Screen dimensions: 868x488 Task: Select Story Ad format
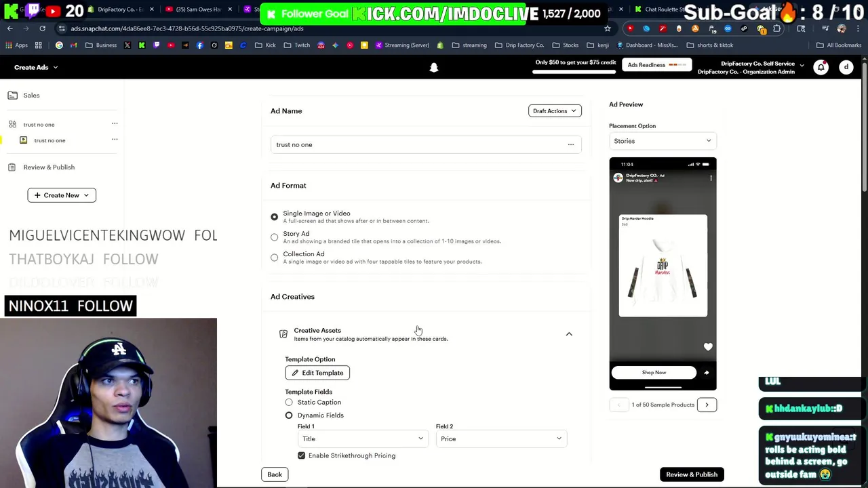pyautogui.click(x=274, y=237)
